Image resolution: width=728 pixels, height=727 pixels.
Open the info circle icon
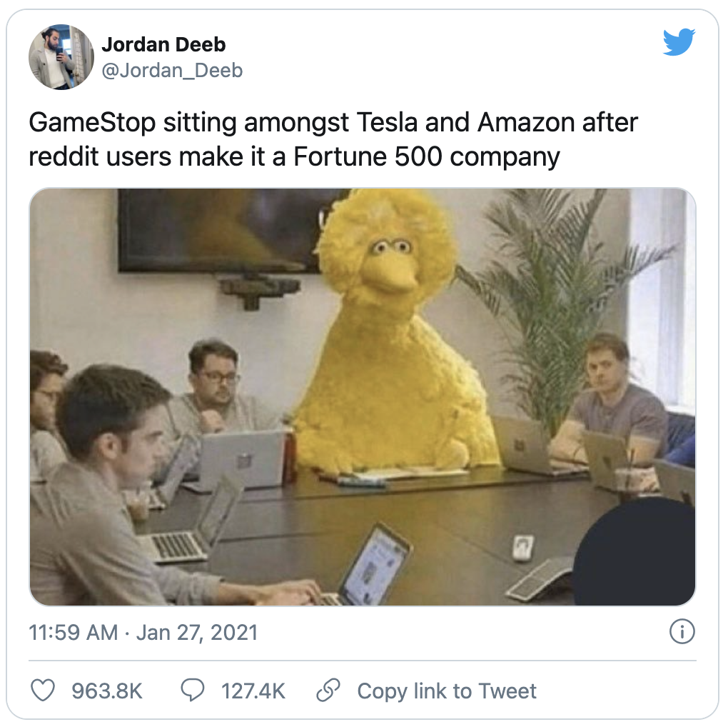[x=682, y=632]
